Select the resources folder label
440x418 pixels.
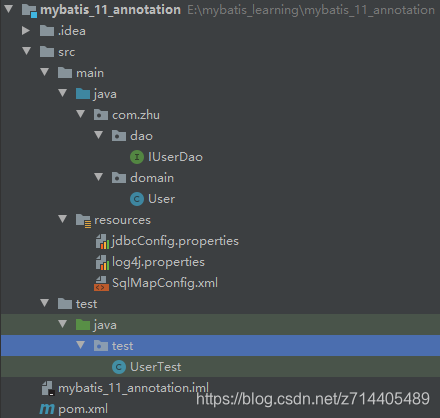click(122, 220)
